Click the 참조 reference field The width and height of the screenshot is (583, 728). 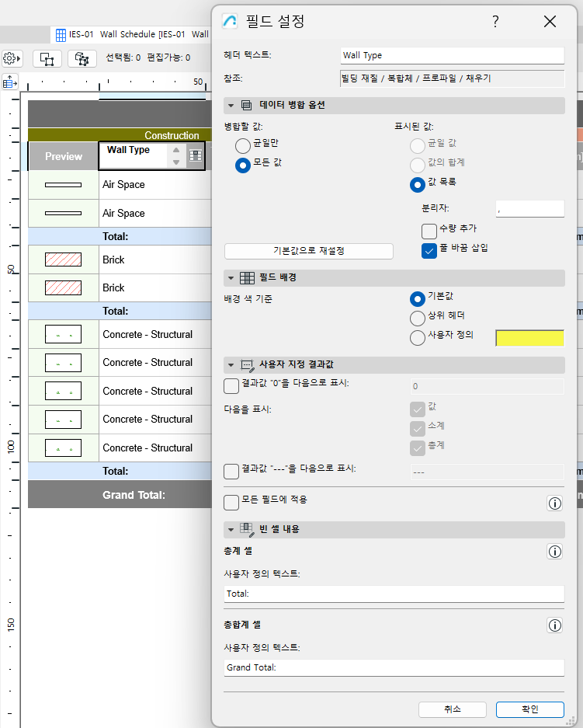click(453, 78)
